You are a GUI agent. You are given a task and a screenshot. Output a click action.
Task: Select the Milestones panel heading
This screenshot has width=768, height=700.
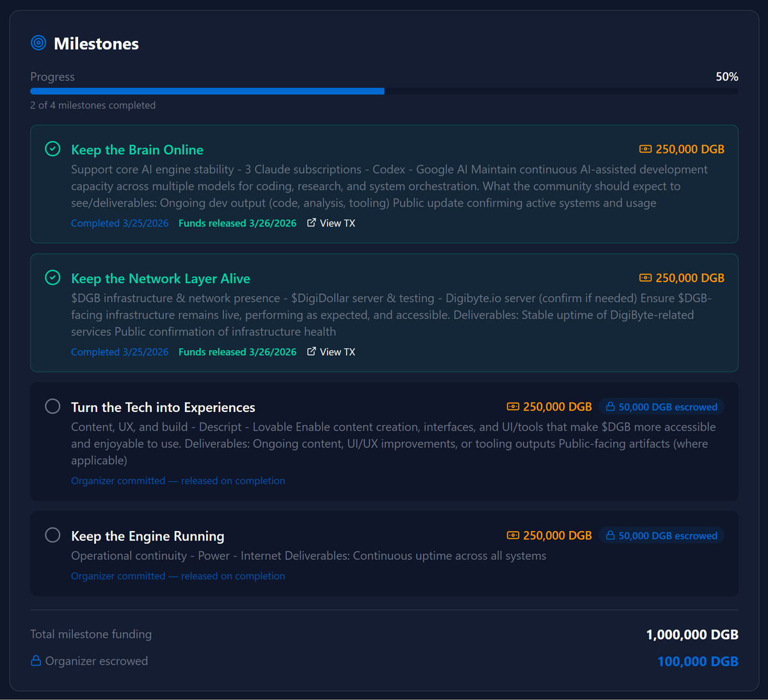click(97, 44)
